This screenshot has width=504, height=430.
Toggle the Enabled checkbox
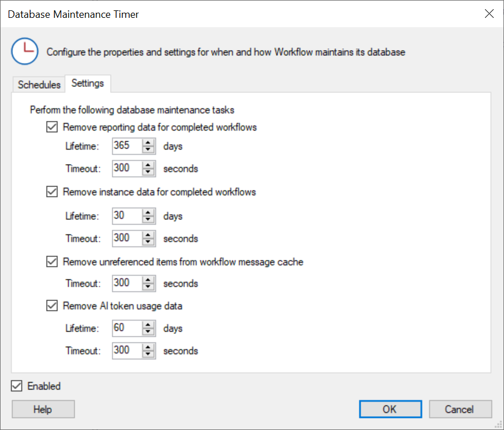click(17, 386)
